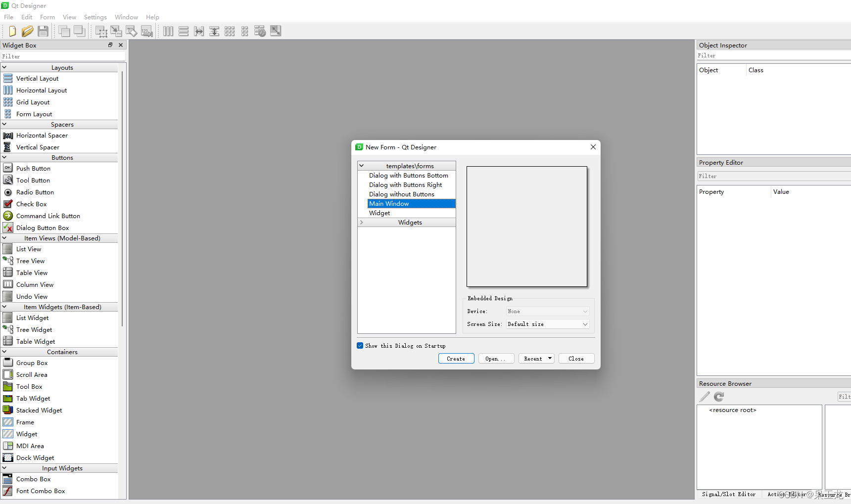Select <resource root> in Resource Browser
The height and width of the screenshot is (504, 851).
point(732,410)
